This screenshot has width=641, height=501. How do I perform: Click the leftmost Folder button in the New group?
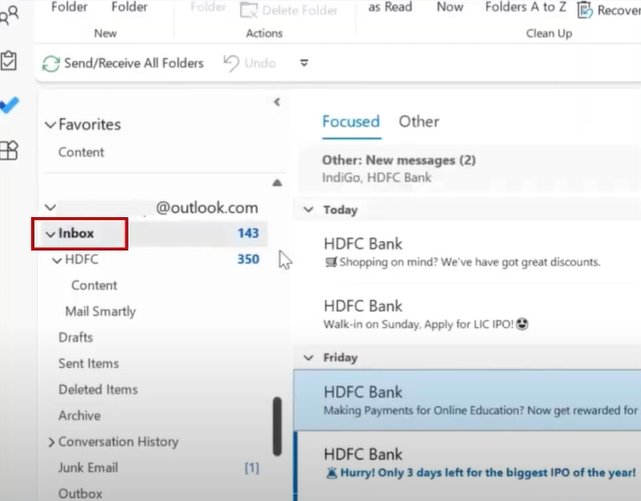(x=69, y=7)
